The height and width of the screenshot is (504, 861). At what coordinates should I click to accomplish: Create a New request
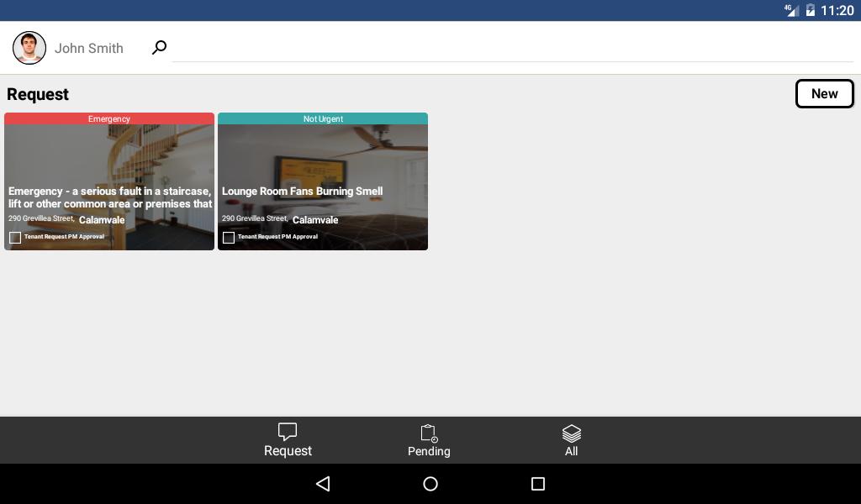pyautogui.click(x=824, y=94)
